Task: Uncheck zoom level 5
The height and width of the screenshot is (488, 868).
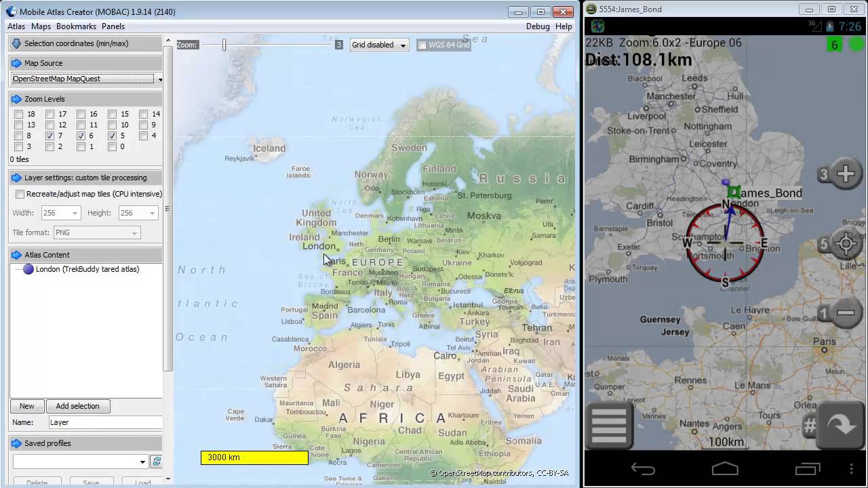Action: (113, 136)
